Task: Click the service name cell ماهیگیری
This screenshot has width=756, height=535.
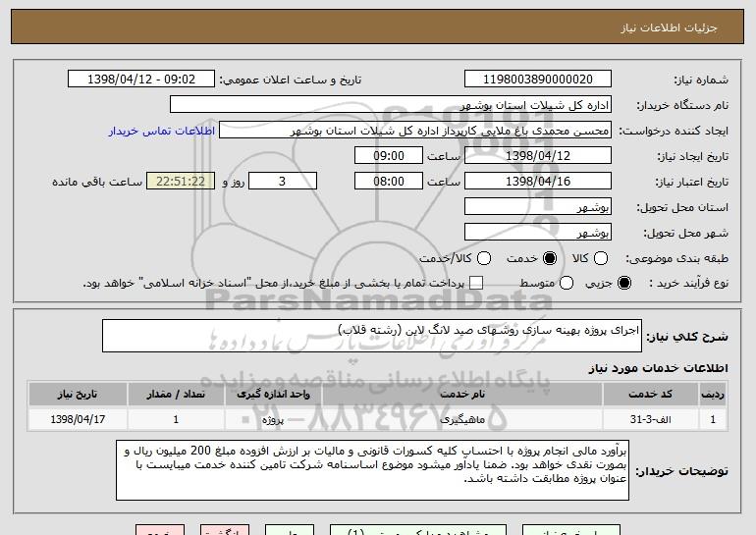Action: click(461, 419)
